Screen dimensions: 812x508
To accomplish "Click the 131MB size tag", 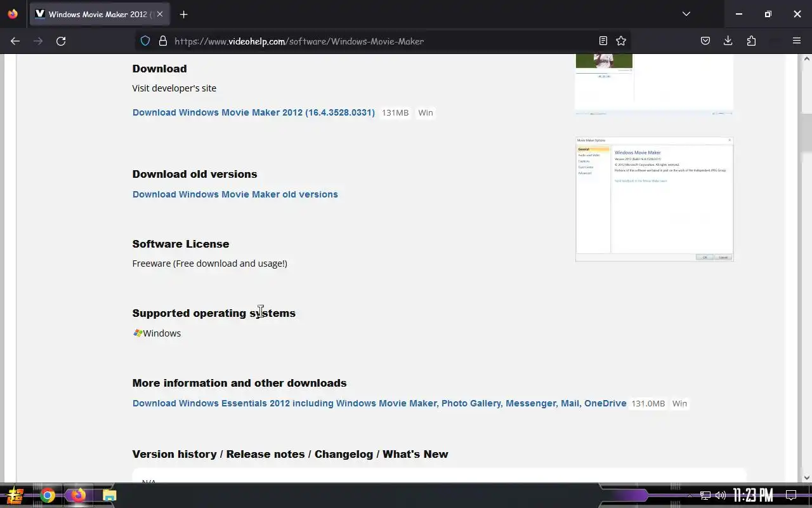I will [x=395, y=112].
